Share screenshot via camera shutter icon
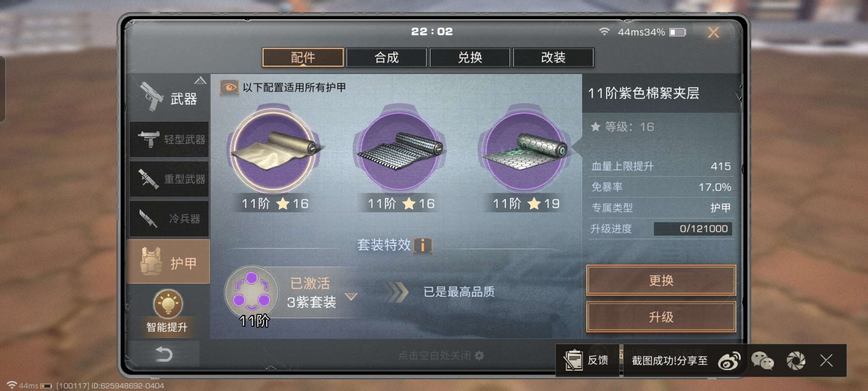 tap(796, 360)
